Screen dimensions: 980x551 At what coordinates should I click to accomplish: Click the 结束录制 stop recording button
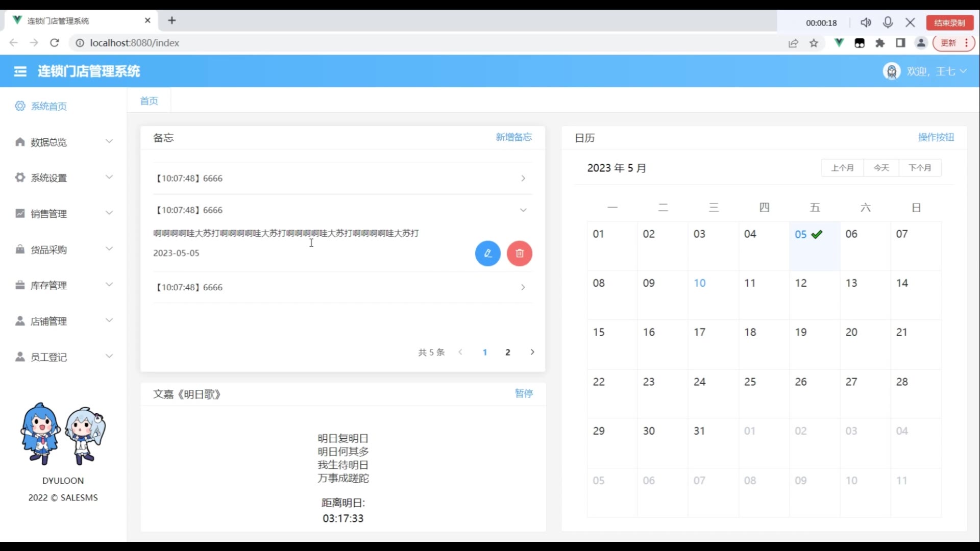click(x=949, y=22)
